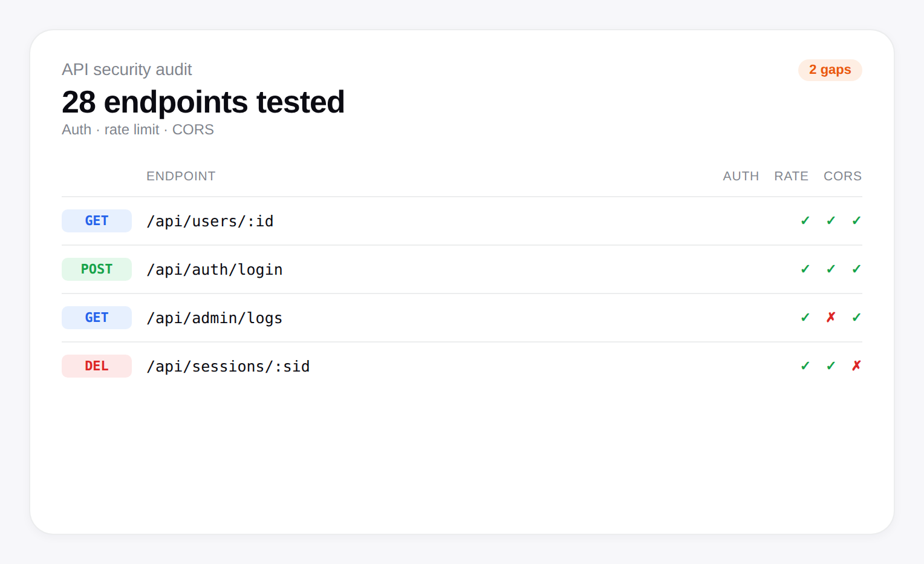This screenshot has height=564, width=924.
Task: Open the /api/sessions/:sid endpoint path
Action: pyautogui.click(x=228, y=367)
